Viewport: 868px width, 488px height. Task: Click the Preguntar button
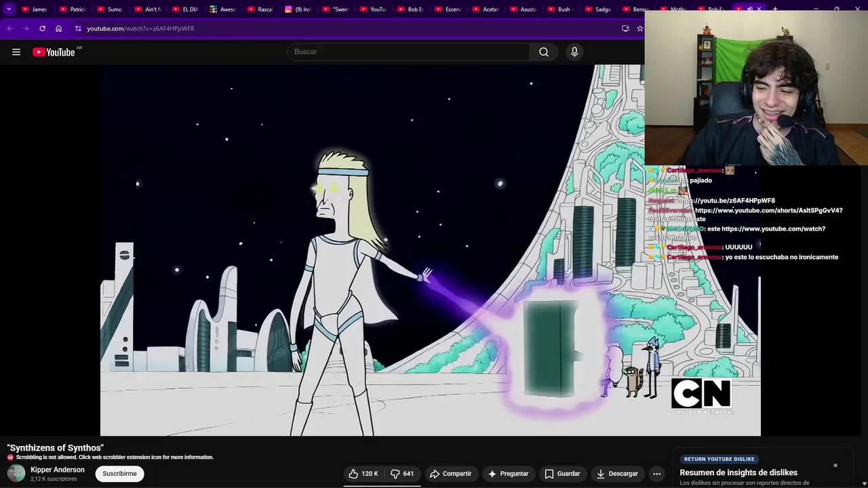point(508,474)
